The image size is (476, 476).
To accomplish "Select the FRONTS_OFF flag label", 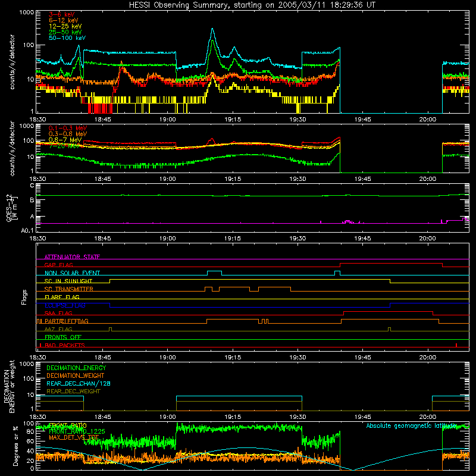I will pyautogui.click(x=63, y=337).
